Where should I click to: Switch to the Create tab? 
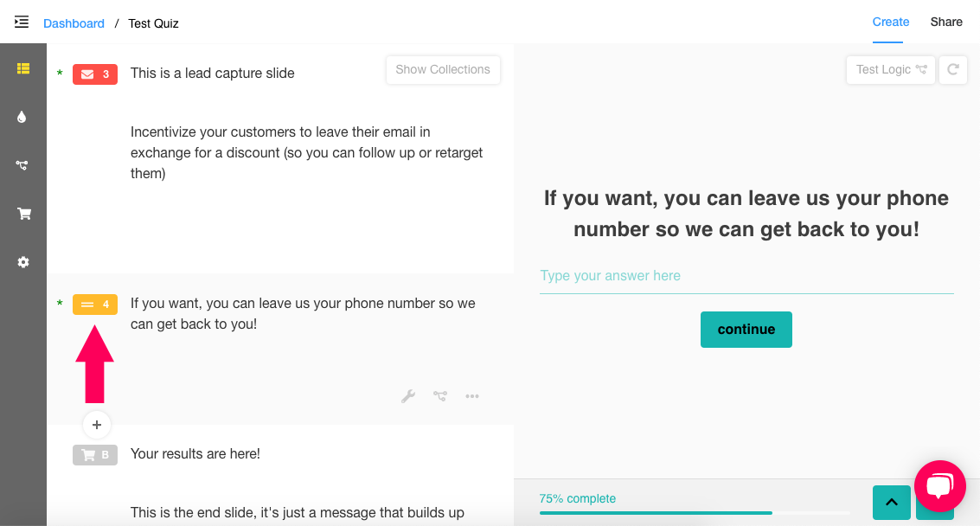pyautogui.click(x=891, y=22)
